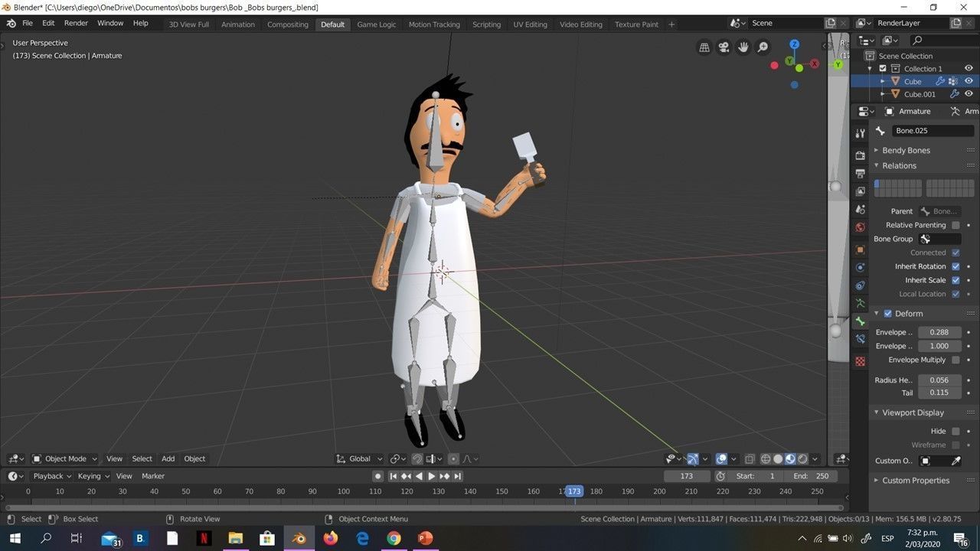980x551 pixels.
Task: Open the Render menu
Action: (76, 24)
